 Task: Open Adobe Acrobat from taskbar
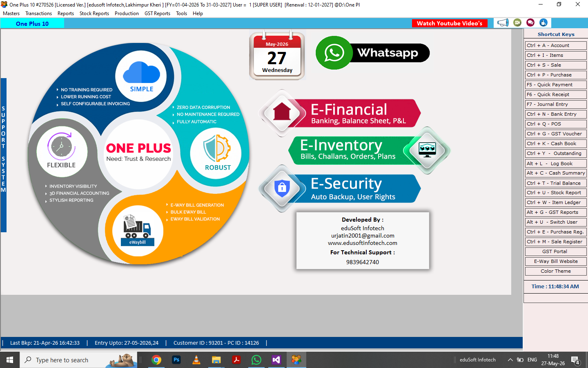tap(236, 360)
